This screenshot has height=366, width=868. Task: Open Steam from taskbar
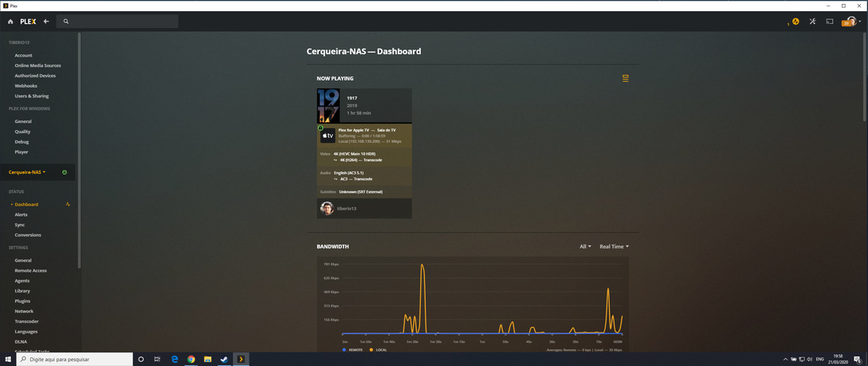pos(224,359)
